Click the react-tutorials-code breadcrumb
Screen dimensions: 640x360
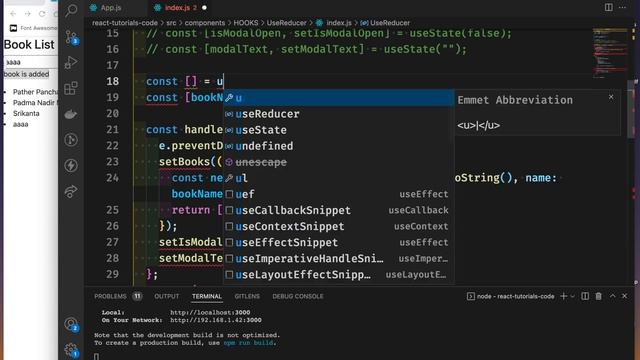(x=125, y=23)
